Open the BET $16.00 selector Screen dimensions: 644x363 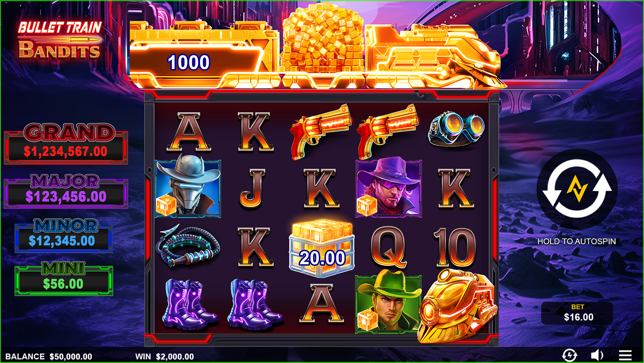pyautogui.click(x=577, y=313)
